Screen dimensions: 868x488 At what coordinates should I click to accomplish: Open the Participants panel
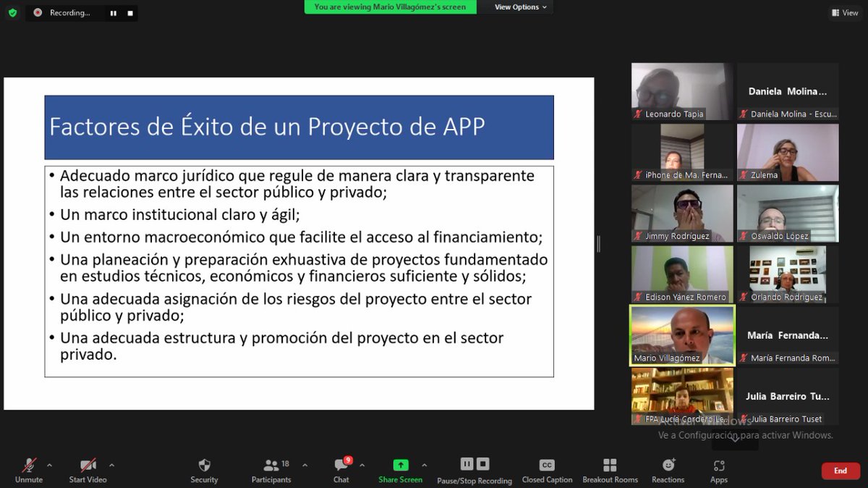pyautogui.click(x=271, y=470)
